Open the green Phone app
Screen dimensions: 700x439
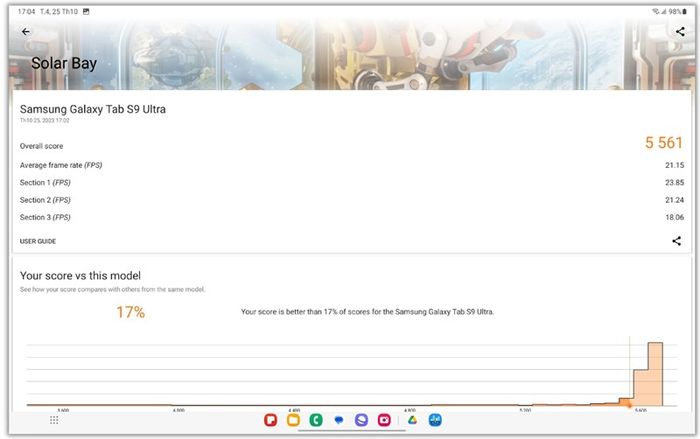(316, 420)
